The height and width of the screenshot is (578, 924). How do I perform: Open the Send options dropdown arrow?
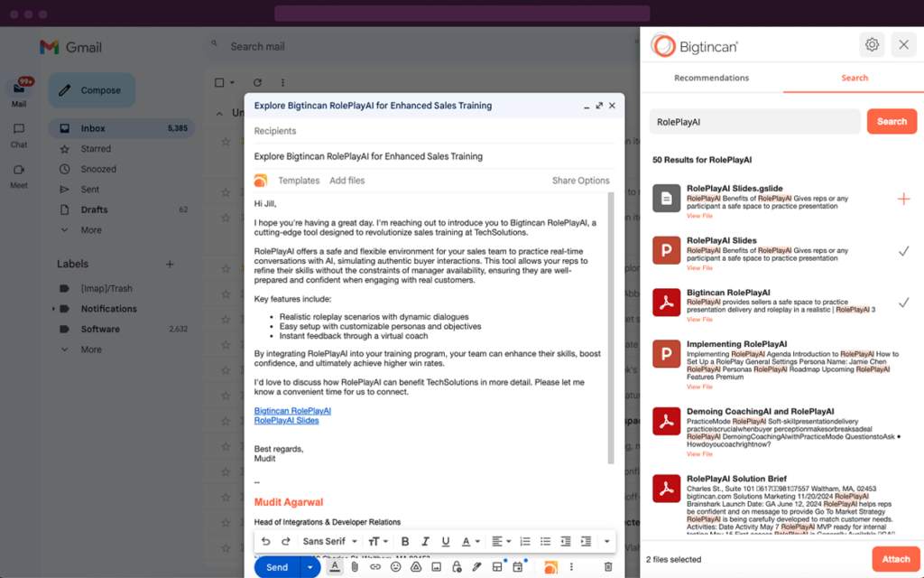pos(310,567)
